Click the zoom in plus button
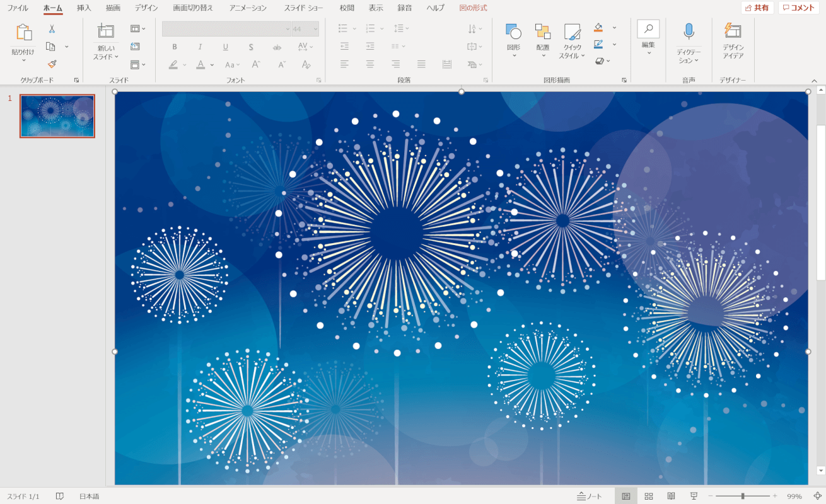This screenshot has height=504, width=826. [x=775, y=496]
